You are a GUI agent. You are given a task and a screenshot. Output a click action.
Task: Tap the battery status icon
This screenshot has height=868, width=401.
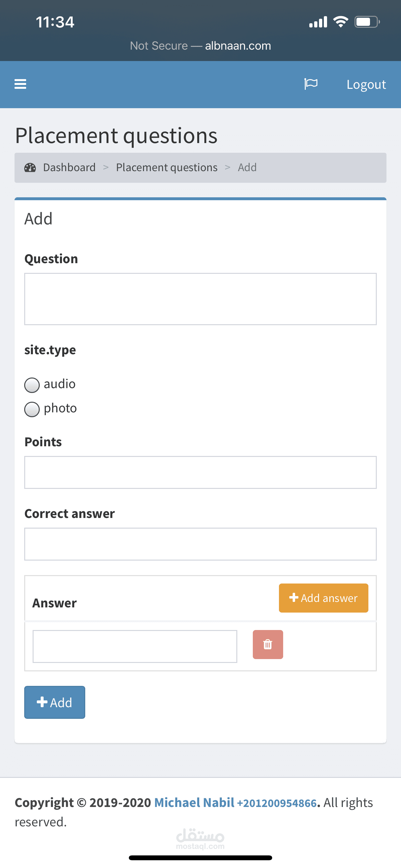(367, 22)
